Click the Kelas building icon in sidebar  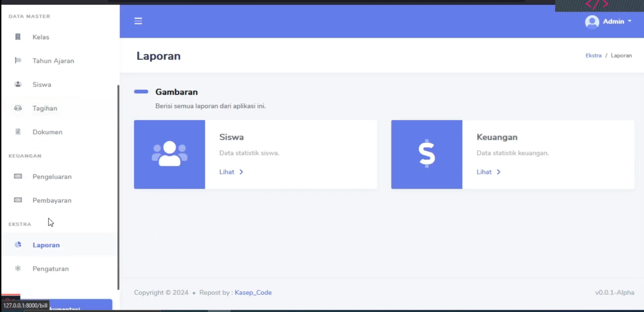(18, 37)
